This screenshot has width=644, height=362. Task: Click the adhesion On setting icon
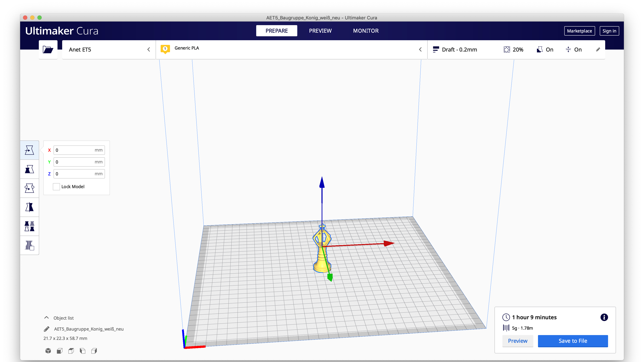pyautogui.click(x=568, y=49)
